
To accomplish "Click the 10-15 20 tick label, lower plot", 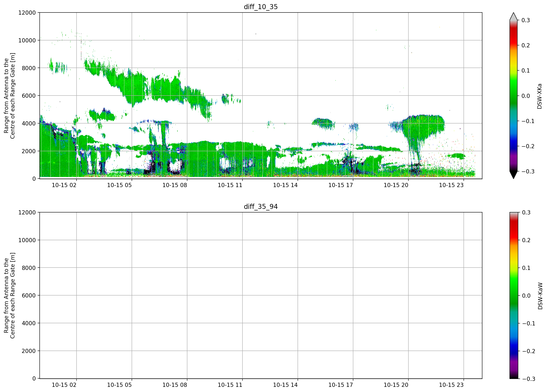I will coord(396,385).
